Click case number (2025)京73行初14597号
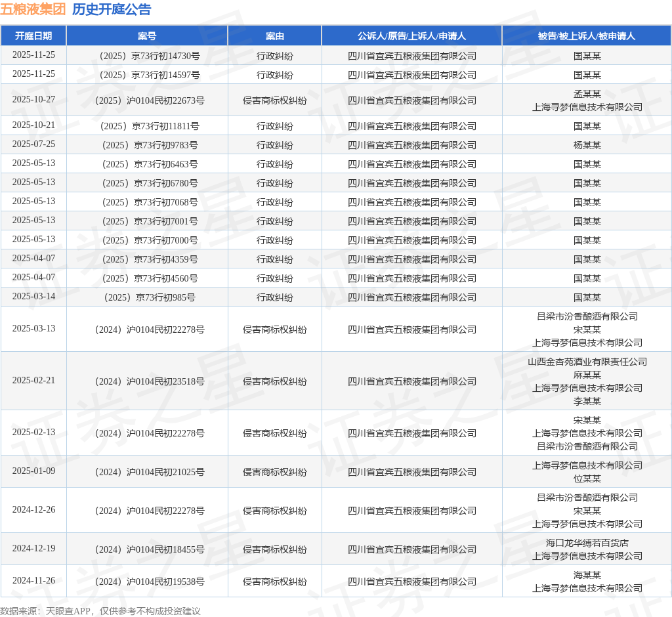The height and width of the screenshot is (617, 672). (147, 75)
